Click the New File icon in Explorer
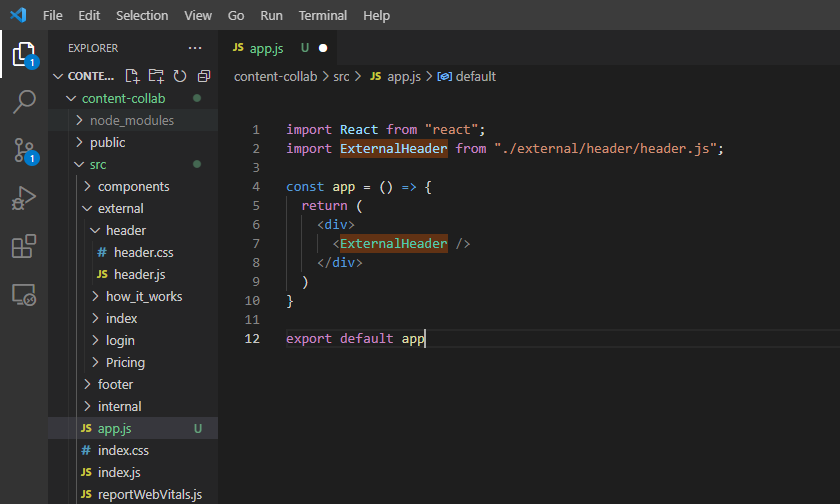Image resolution: width=840 pixels, height=504 pixels. [x=133, y=76]
